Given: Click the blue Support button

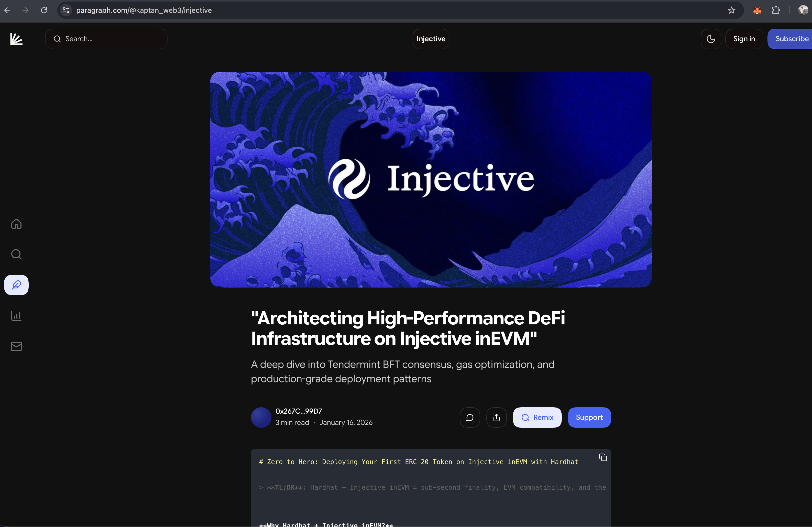Looking at the screenshot, I should pos(589,418).
